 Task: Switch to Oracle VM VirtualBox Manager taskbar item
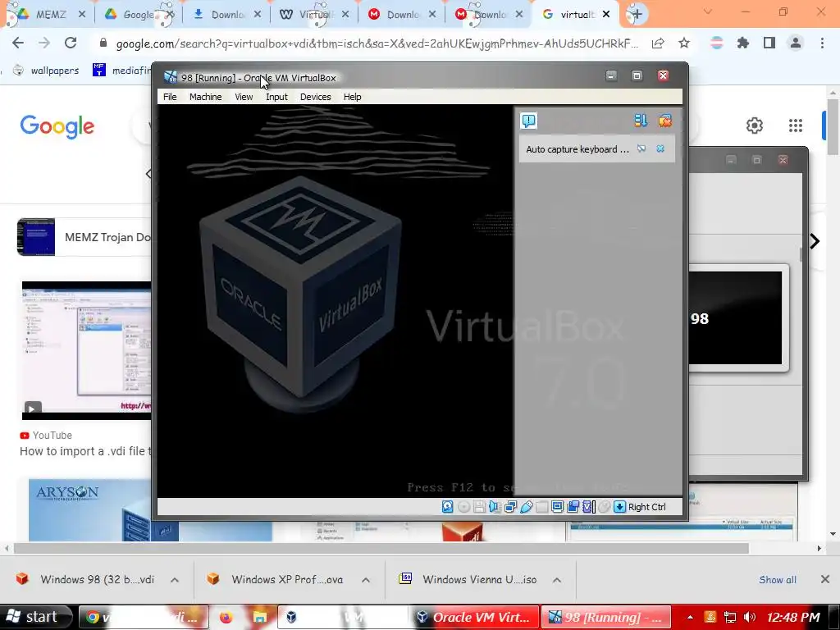pos(475,617)
